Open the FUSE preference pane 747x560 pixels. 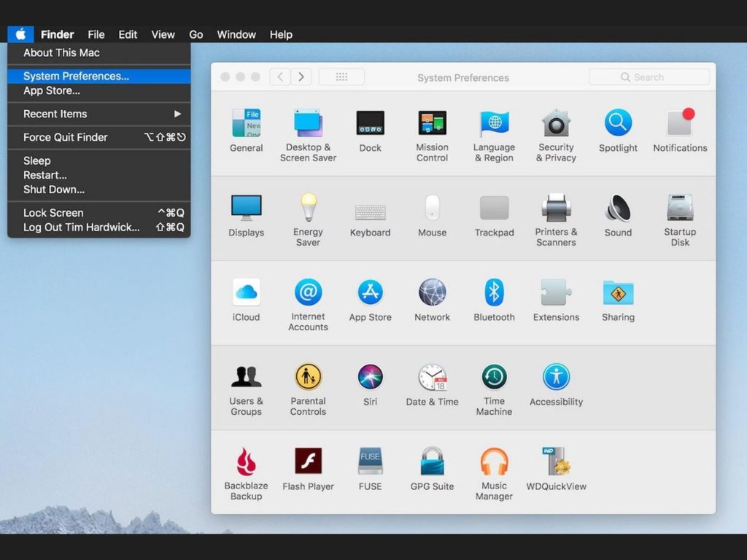(370, 461)
